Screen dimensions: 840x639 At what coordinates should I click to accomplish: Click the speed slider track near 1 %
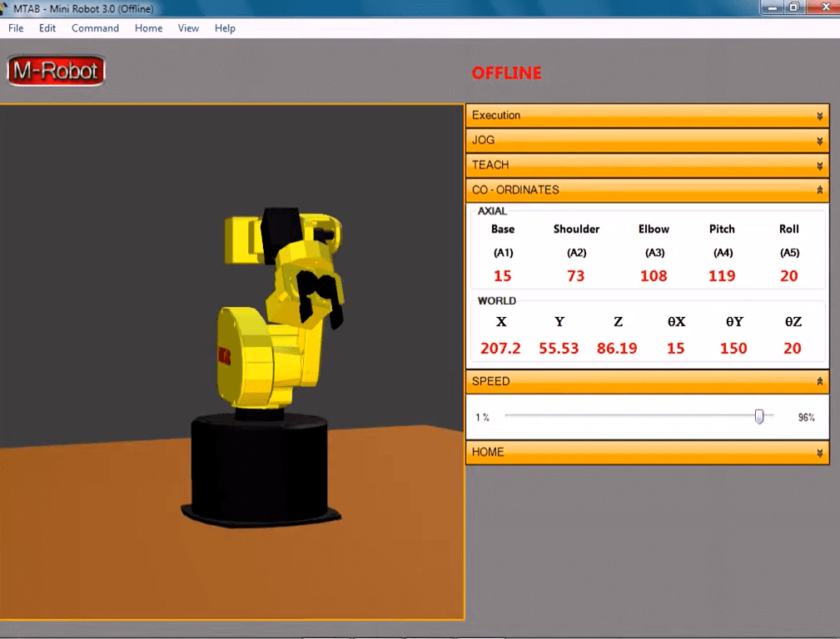coord(510,415)
